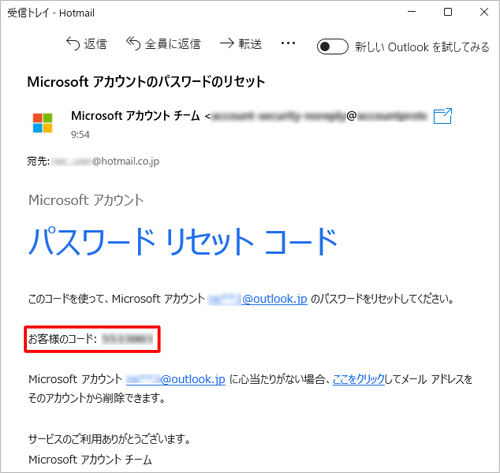Open the @outlook.jp link in the first paragraph
The height and width of the screenshot is (473, 500).
click(257, 299)
